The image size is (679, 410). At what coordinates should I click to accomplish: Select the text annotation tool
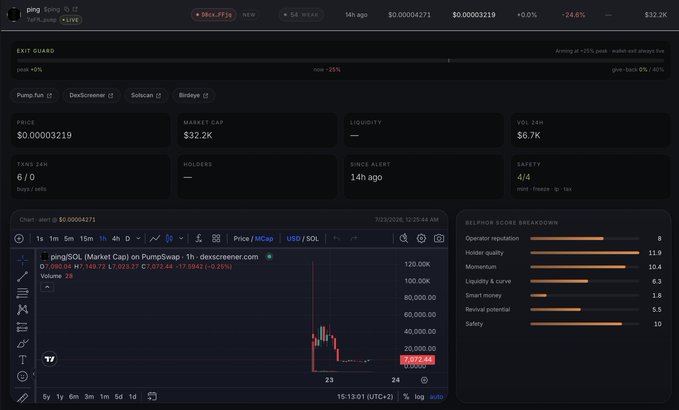click(x=23, y=360)
